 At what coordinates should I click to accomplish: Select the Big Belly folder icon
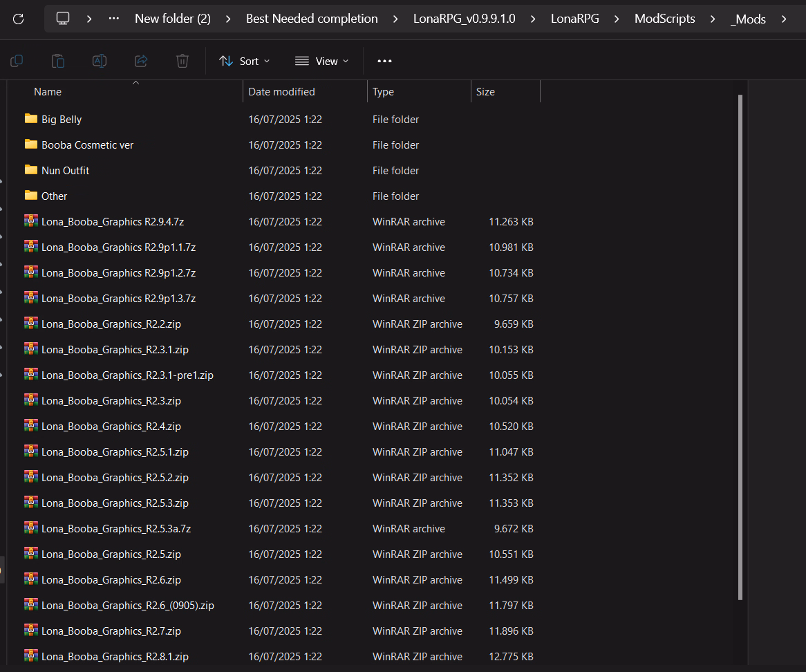click(31, 119)
